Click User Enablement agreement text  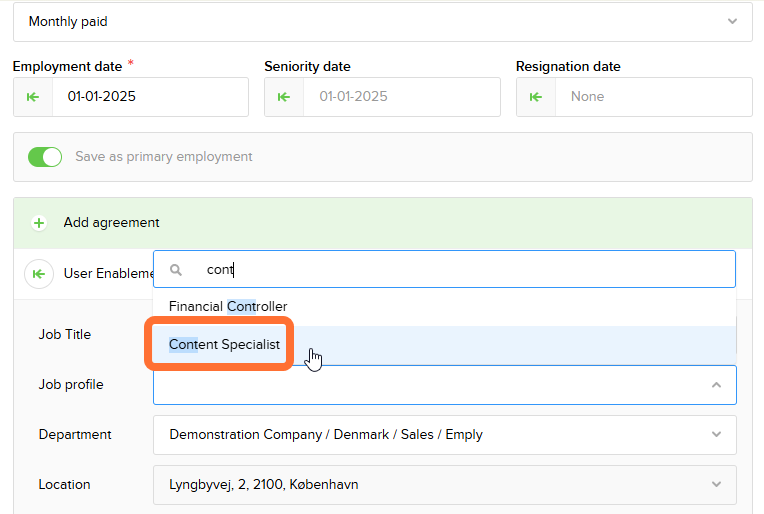click(109, 274)
